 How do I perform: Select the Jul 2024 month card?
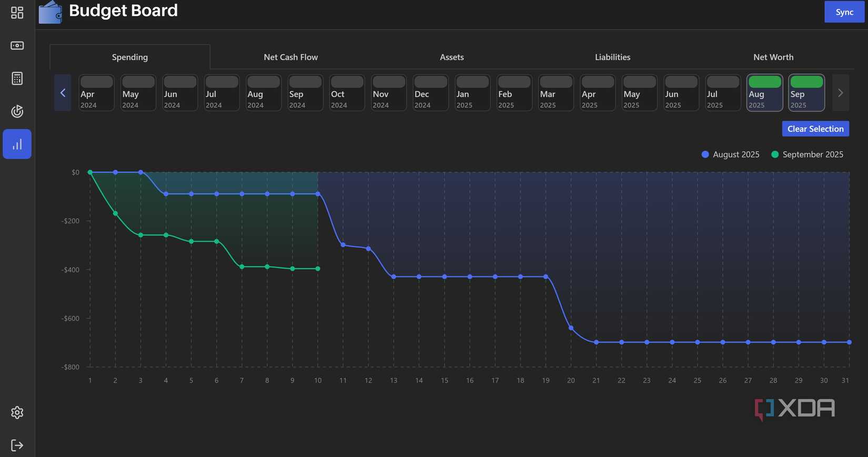click(221, 93)
